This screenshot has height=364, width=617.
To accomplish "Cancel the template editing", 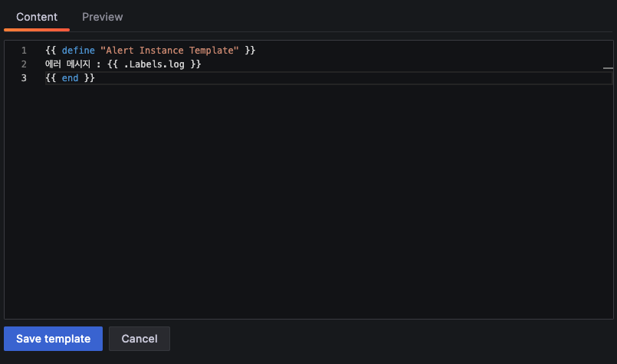I will click(x=139, y=339).
